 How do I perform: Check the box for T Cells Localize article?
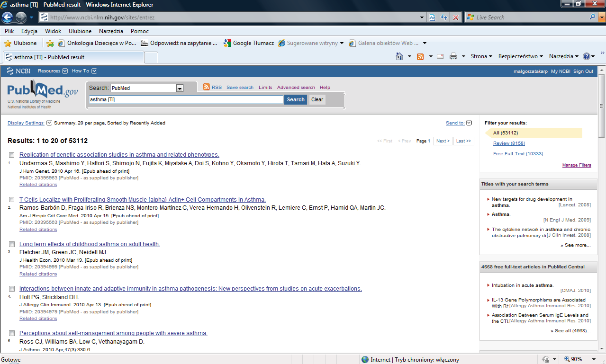pos(11,200)
